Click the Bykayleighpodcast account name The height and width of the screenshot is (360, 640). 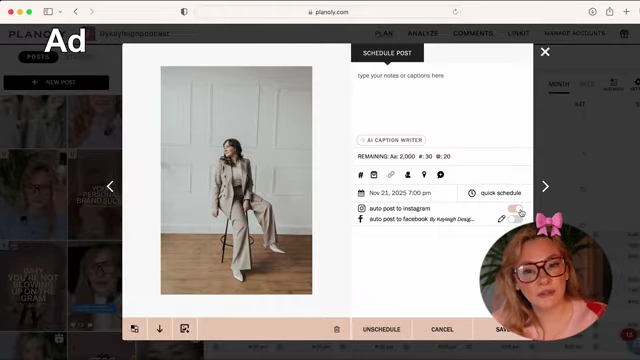click(x=134, y=33)
